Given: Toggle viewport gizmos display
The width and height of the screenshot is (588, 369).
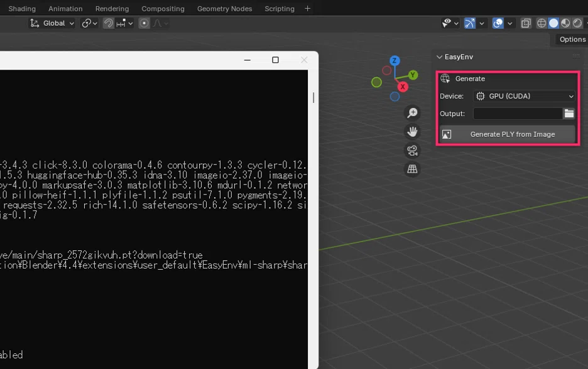Looking at the screenshot, I should 469,23.
